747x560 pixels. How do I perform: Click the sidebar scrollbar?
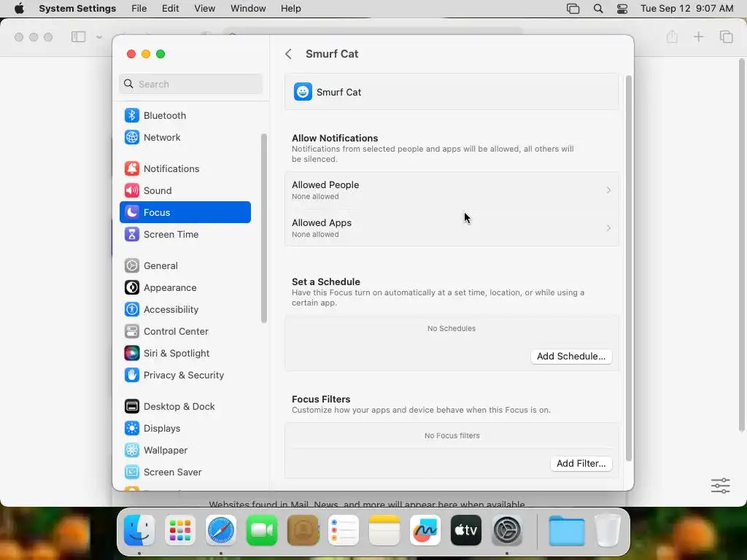(x=264, y=228)
